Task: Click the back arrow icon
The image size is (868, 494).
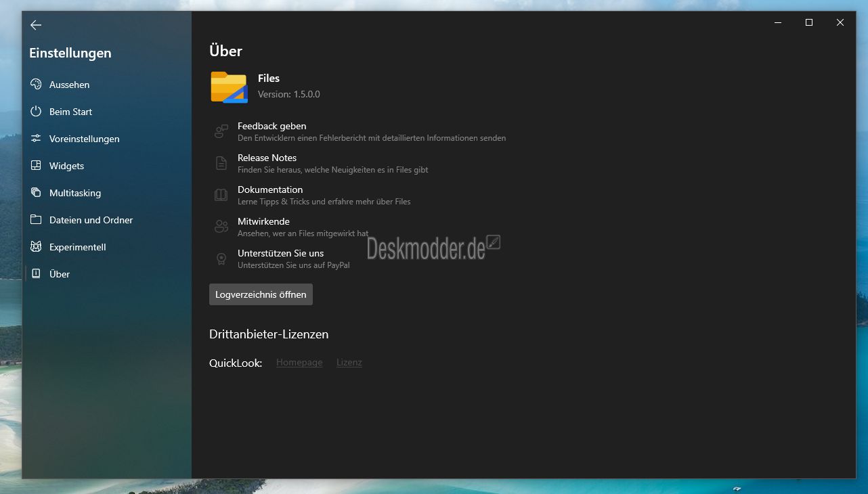Action: click(x=36, y=25)
